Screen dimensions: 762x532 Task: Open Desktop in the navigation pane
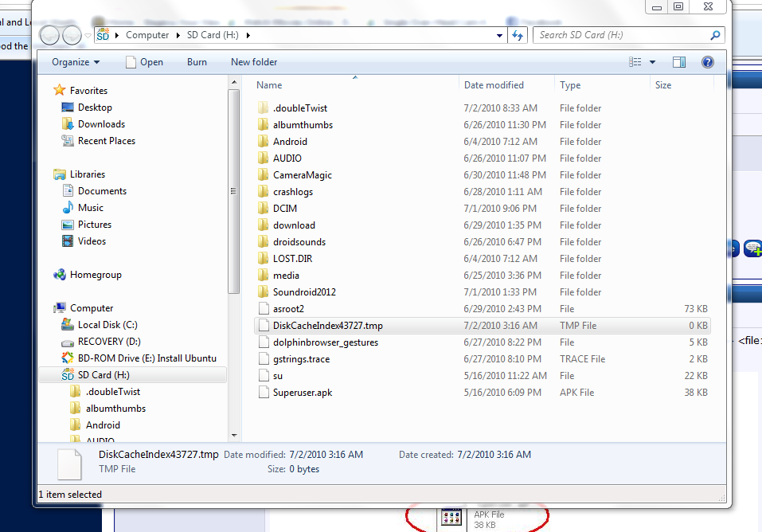click(x=95, y=108)
